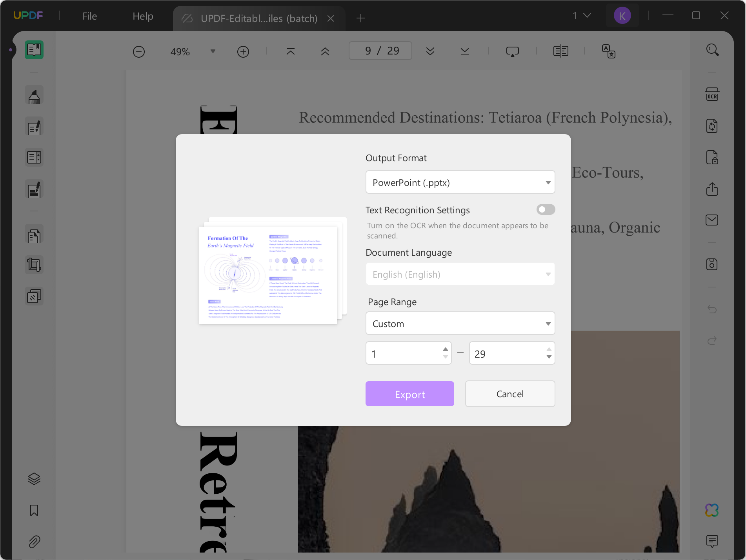Open search with the magnifier icon
The image size is (746, 560).
(713, 50)
